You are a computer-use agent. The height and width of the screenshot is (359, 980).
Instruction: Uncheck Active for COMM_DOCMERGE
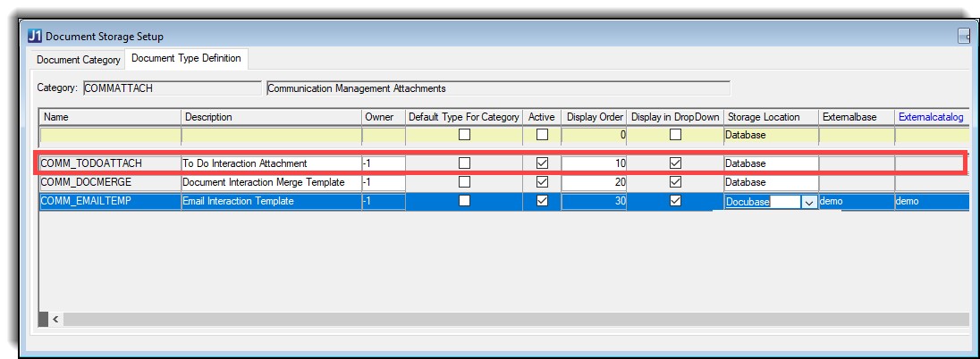coord(542,182)
